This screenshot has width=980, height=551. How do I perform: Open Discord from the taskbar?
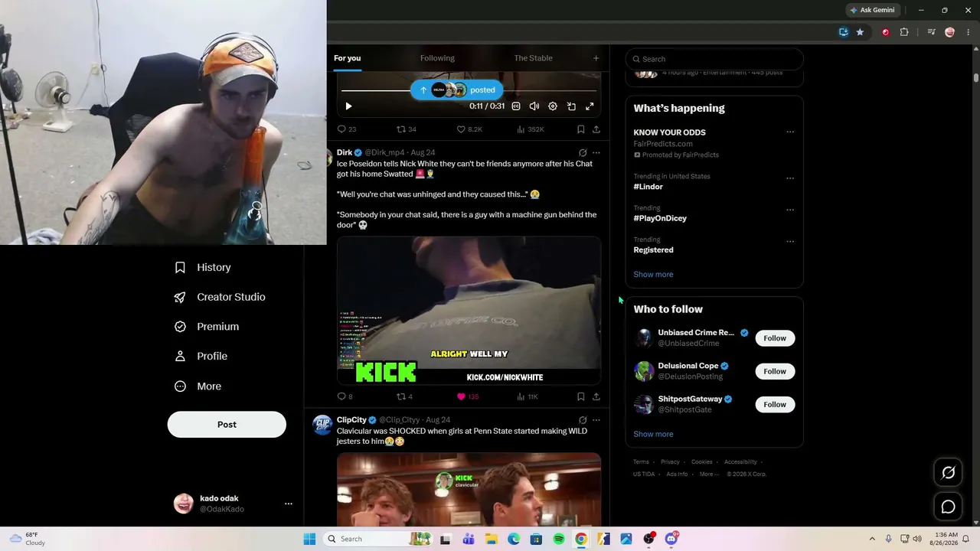pyautogui.click(x=671, y=539)
